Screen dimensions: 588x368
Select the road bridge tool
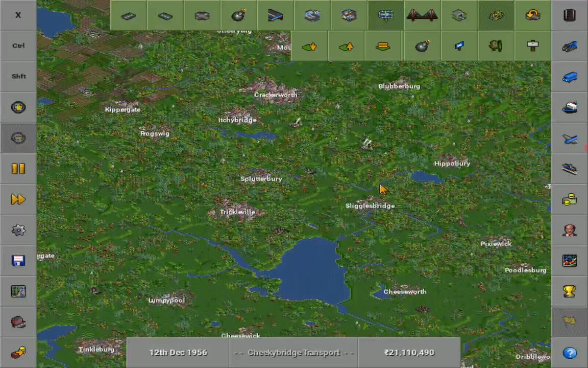(x=422, y=15)
